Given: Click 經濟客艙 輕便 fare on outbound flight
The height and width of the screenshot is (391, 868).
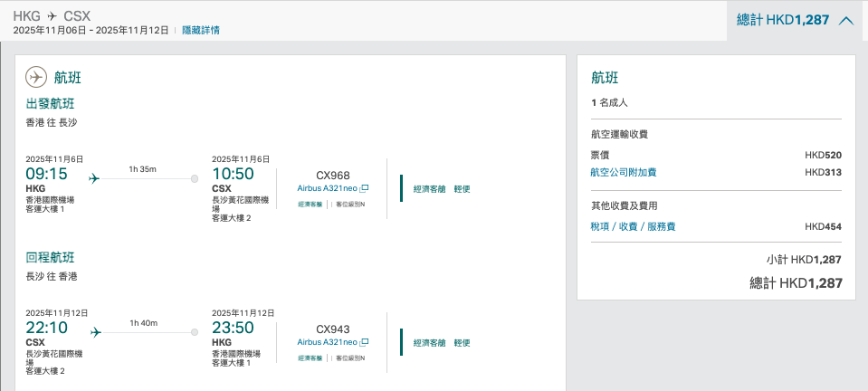Looking at the screenshot, I should pyautogui.click(x=442, y=189).
